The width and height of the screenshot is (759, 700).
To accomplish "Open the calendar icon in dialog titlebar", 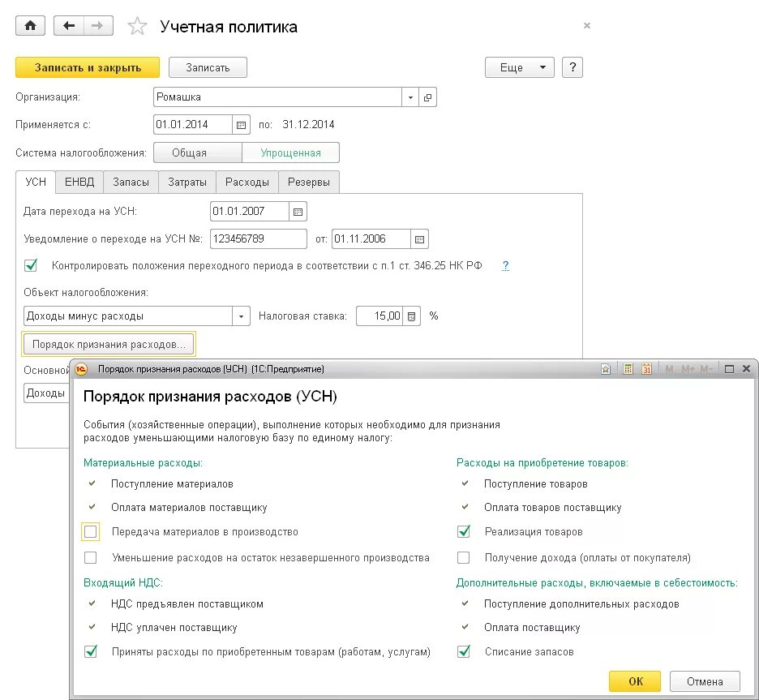I will (x=647, y=369).
